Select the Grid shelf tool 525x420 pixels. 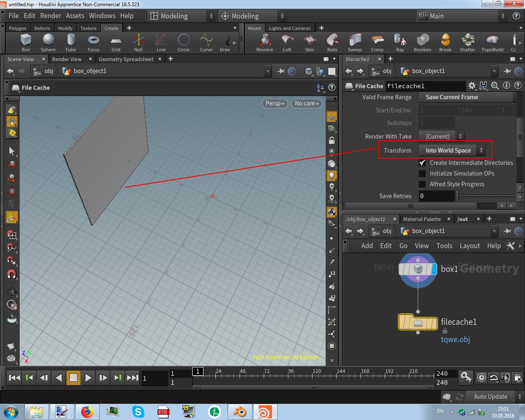[116, 43]
